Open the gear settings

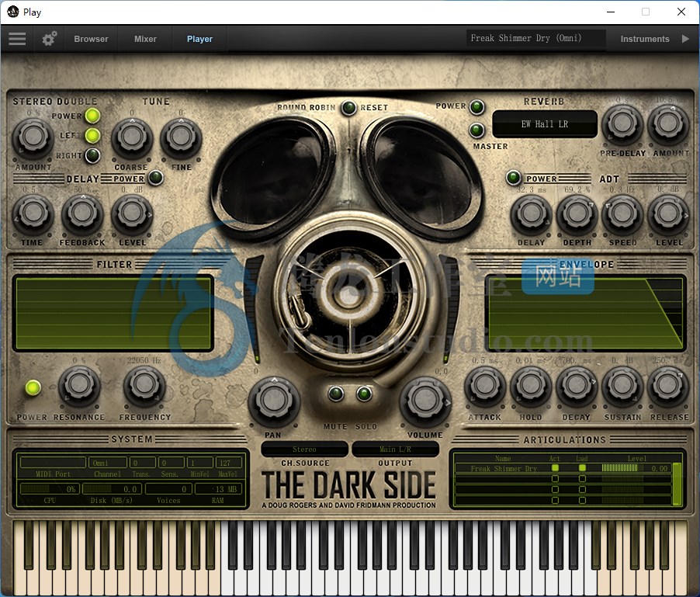pyautogui.click(x=50, y=39)
